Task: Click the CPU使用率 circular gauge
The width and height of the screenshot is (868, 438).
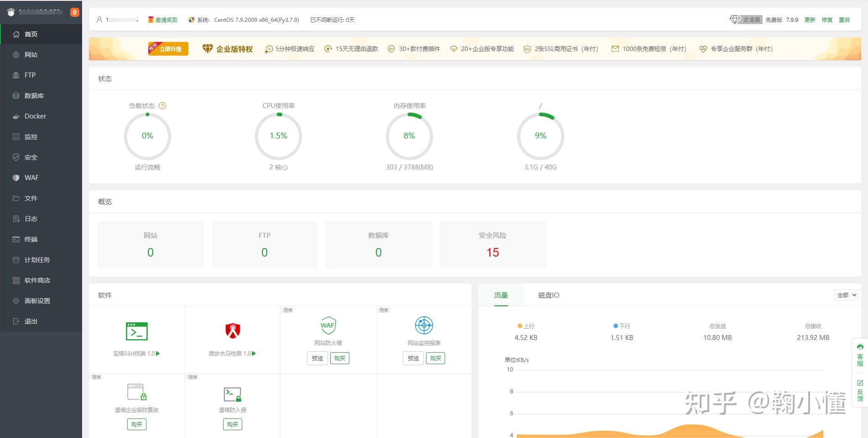Action: (278, 136)
